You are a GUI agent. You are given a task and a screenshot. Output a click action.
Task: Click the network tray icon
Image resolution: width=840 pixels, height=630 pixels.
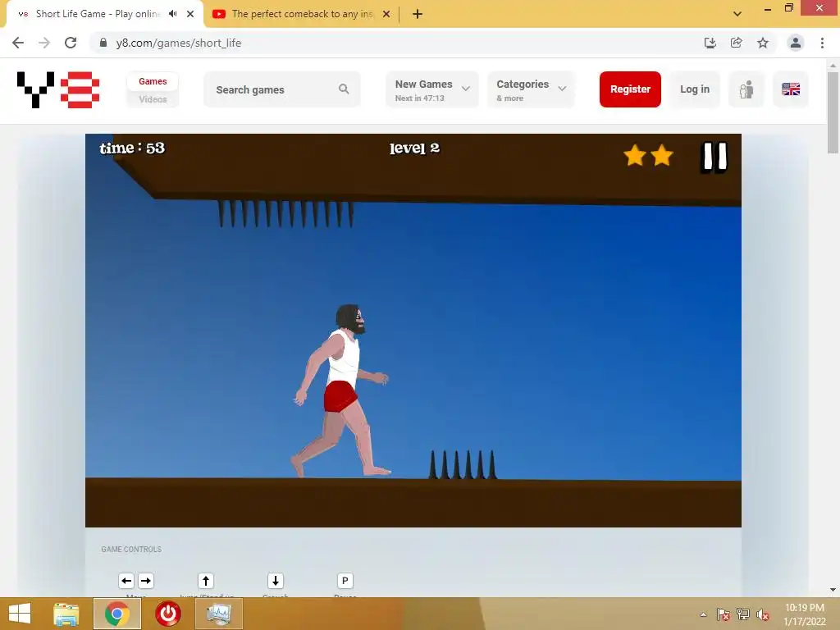click(x=743, y=614)
